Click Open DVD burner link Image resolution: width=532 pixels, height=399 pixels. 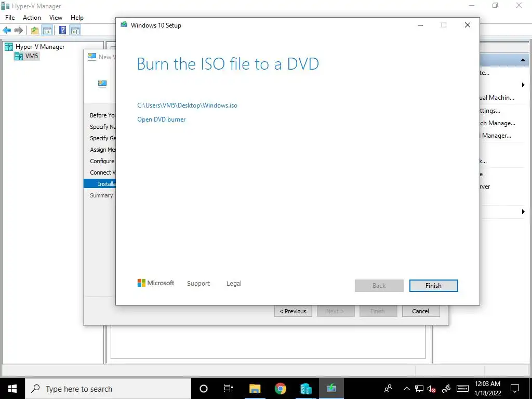coord(162,119)
